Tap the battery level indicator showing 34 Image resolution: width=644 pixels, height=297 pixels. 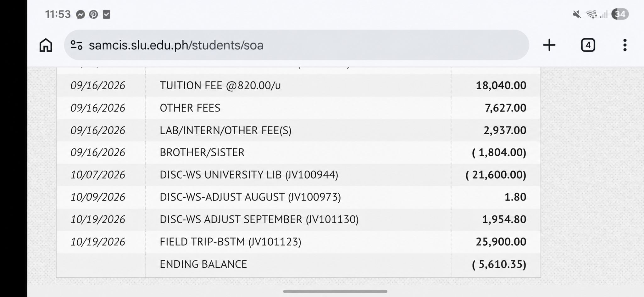point(620,14)
